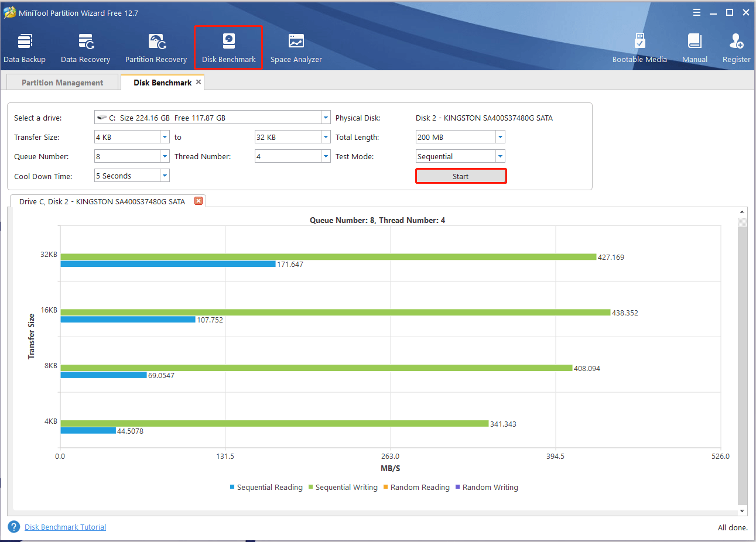Click the 171.647 reading value label

point(290,264)
